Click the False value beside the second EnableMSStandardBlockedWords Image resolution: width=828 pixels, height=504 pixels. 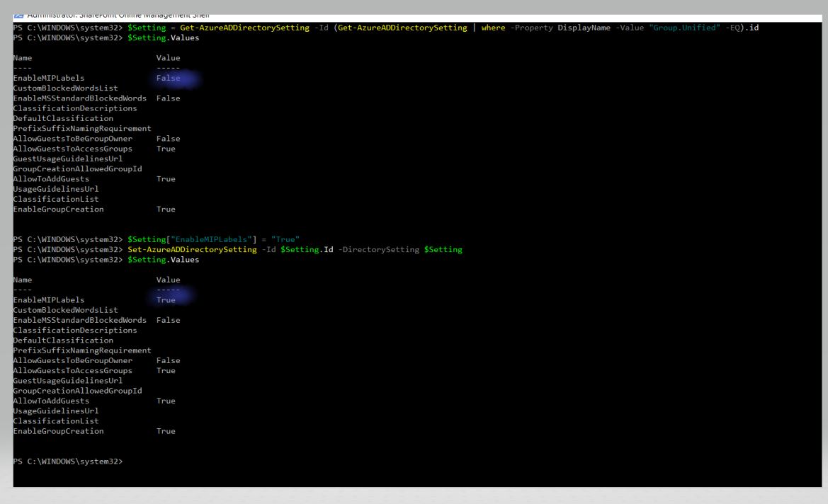pyautogui.click(x=168, y=320)
